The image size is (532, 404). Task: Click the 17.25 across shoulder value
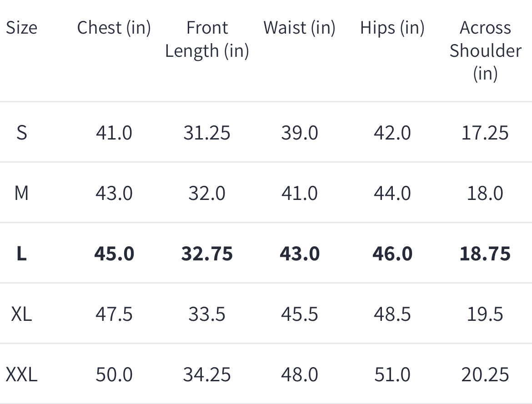pos(485,133)
